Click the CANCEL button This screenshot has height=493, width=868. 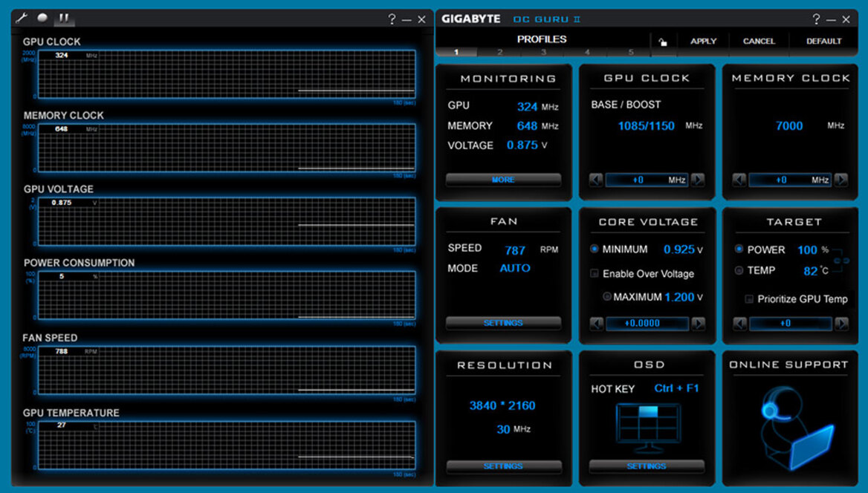pos(759,42)
